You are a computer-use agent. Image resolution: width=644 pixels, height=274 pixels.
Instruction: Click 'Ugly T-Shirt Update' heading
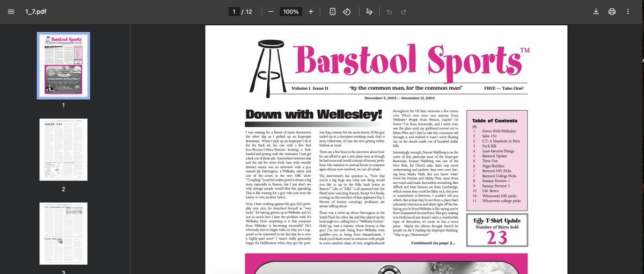click(x=496, y=221)
